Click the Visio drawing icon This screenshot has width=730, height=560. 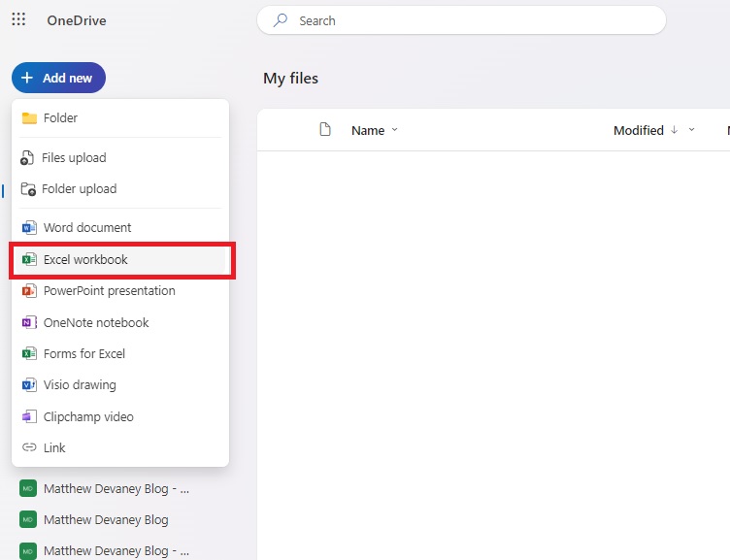[x=29, y=385]
